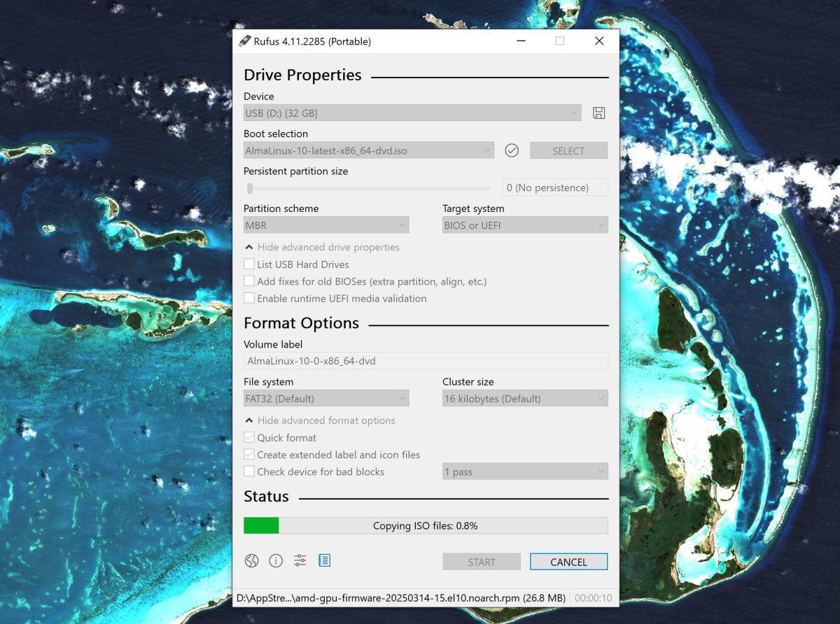Image resolution: width=840 pixels, height=624 pixels.
Task: Click the SELECT button for ISO
Action: point(568,151)
